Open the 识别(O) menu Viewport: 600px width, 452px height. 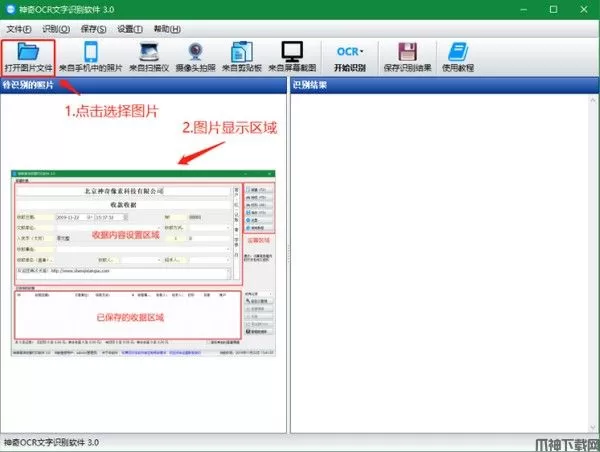(x=56, y=29)
